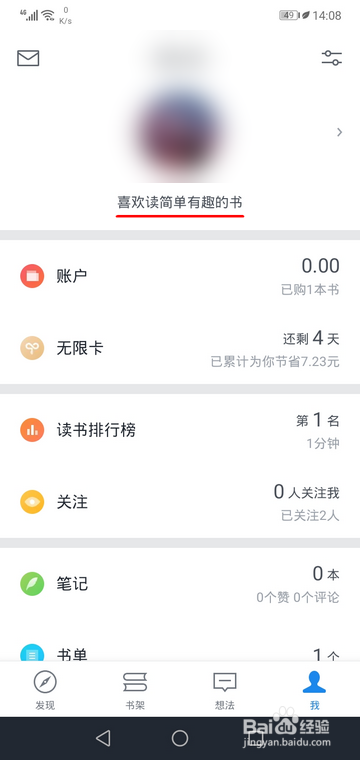
Task: Select the 我 profile tab
Action: pos(314,690)
